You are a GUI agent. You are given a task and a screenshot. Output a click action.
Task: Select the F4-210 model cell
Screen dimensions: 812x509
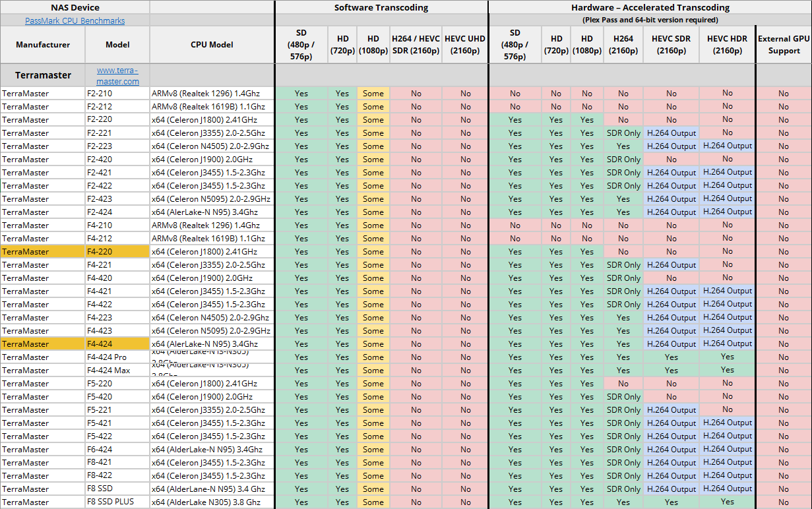click(x=117, y=225)
